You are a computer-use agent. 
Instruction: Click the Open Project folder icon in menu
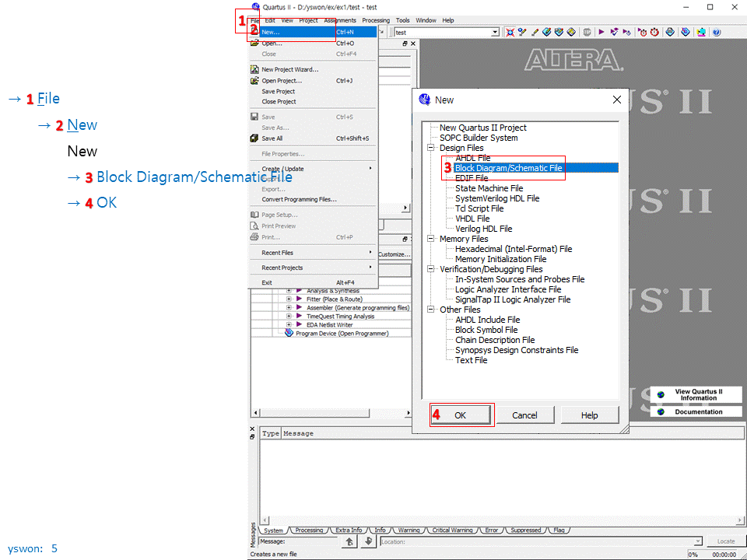tap(254, 80)
